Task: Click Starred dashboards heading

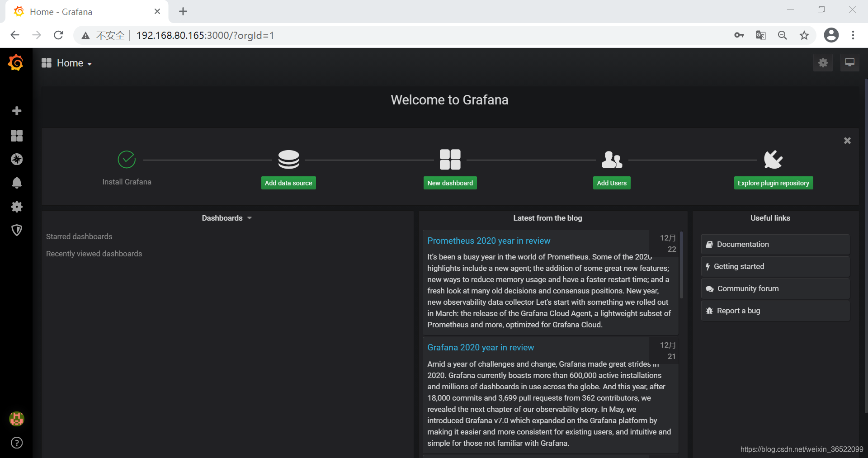Action: pyautogui.click(x=79, y=236)
